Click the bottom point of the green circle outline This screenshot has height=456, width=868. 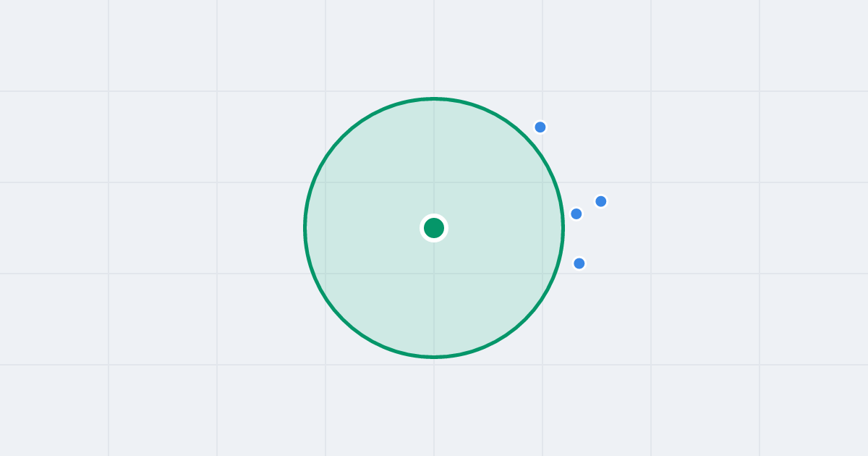[434, 357]
